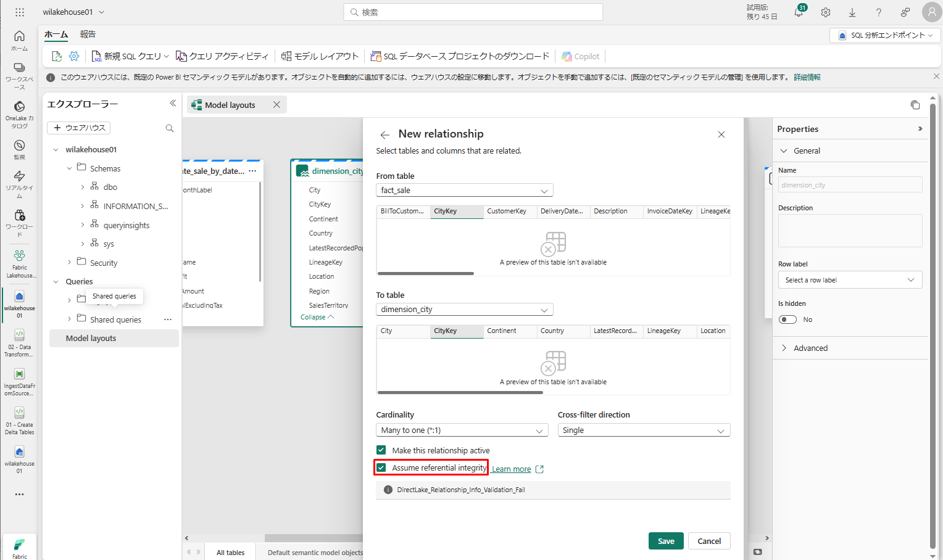The width and height of the screenshot is (943, 560).
Task: Open the Cardinality dropdown
Action: [x=462, y=430]
